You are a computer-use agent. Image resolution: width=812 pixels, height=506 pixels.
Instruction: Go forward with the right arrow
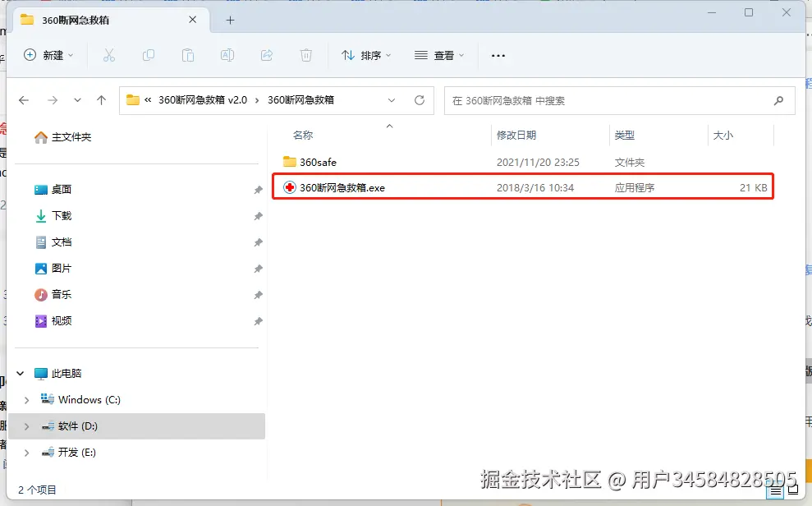(53, 100)
